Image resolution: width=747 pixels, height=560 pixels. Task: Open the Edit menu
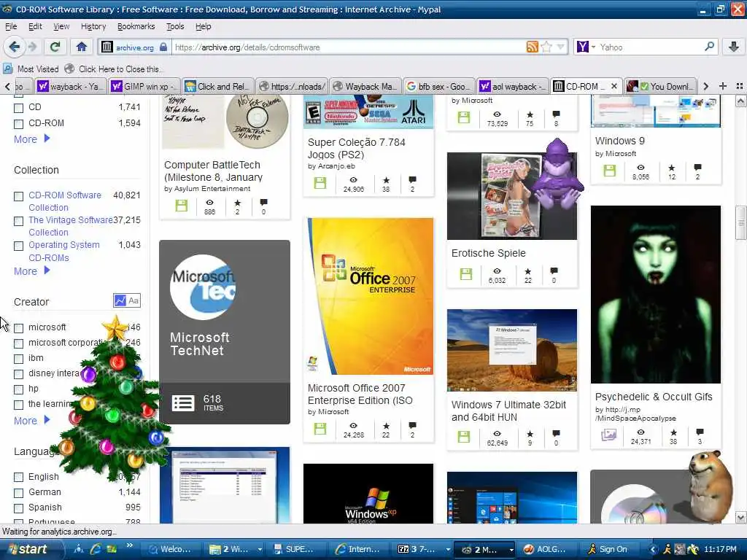click(35, 26)
